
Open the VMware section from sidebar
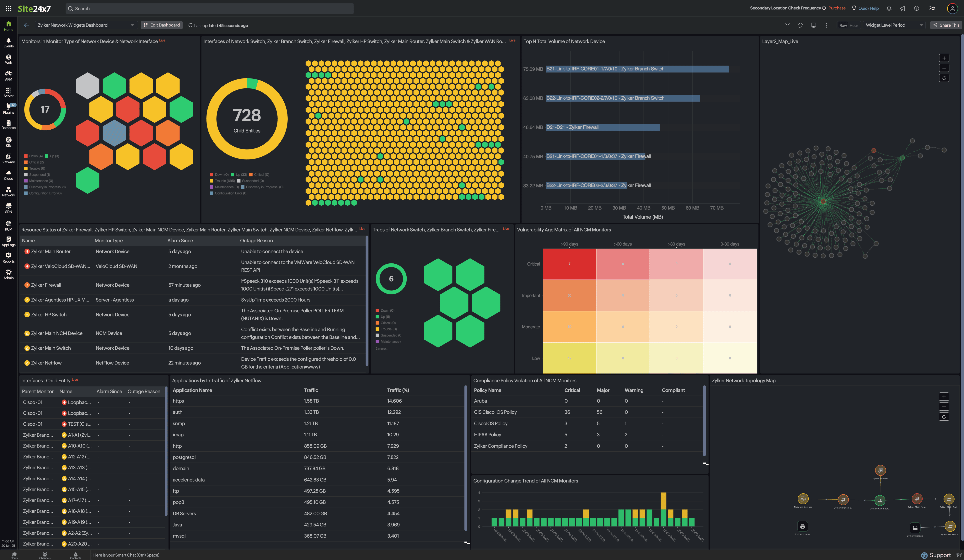click(x=8, y=158)
